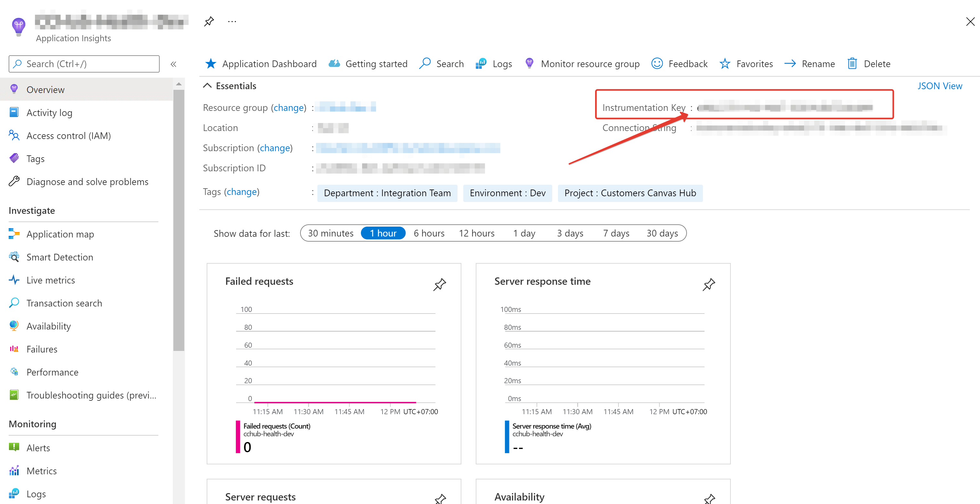The width and height of the screenshot is (980, 504).
Task: Select the 6 hours time range
Action: [x=429, y=233]
